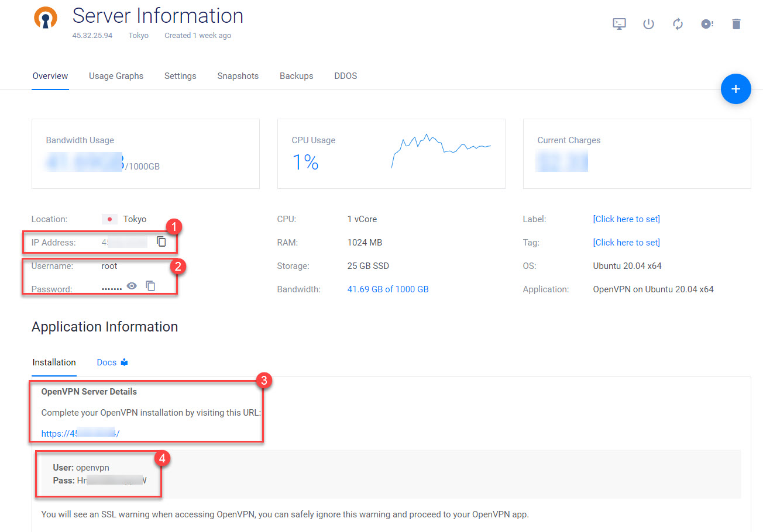The height and width of the screenshot is (532, 763).
Task: Copy the IP address to clipboard
Action: tap(161, 241)
